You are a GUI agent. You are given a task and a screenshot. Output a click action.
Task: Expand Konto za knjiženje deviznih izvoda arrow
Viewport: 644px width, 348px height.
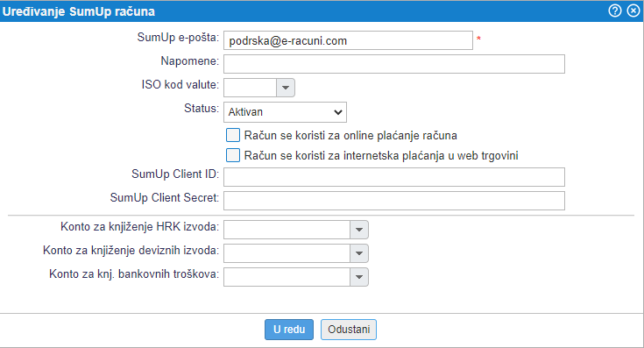(x=359, y=253)
